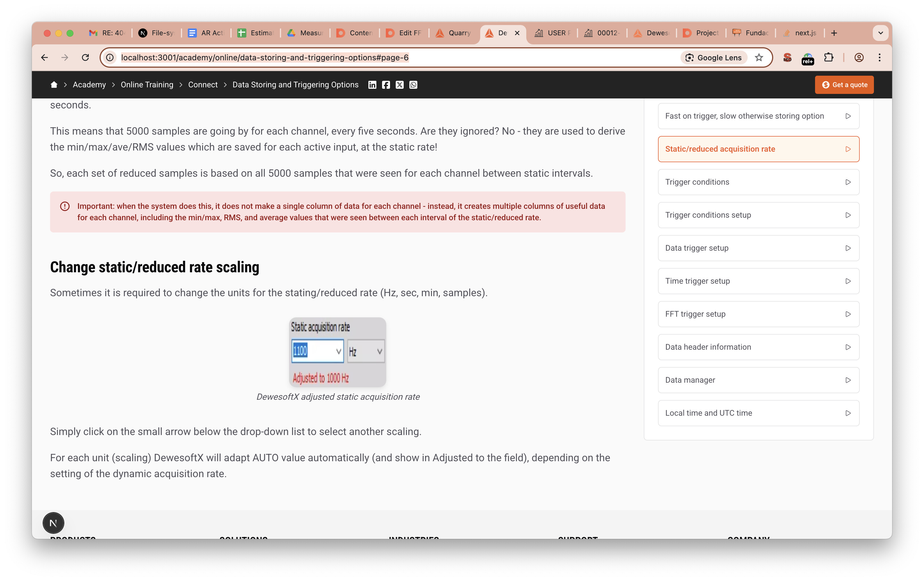Viewport: 924px width, 581px height.
Task: Click arrow icon on Data manager row
Action: click(x=848, y=380)
